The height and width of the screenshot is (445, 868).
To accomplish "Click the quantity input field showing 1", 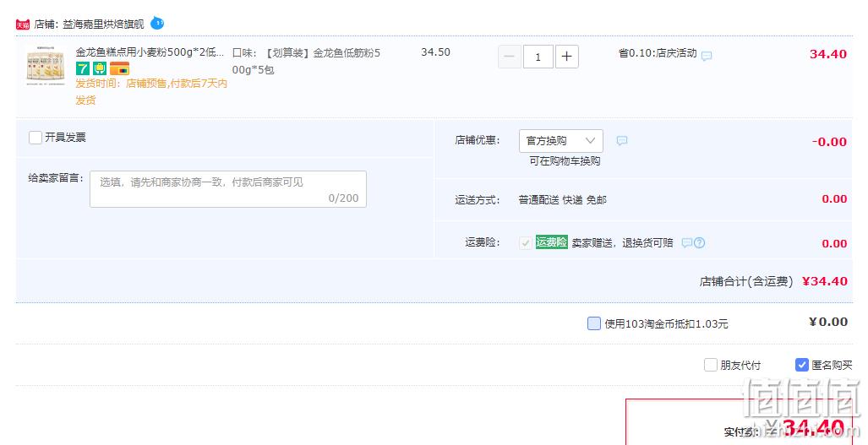I will [x=538, y=57].
